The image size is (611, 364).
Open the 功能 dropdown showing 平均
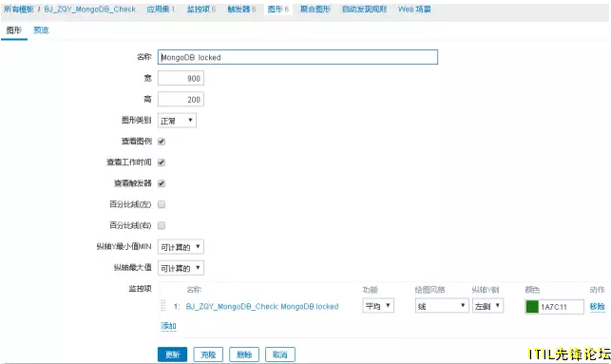[378, 306]
